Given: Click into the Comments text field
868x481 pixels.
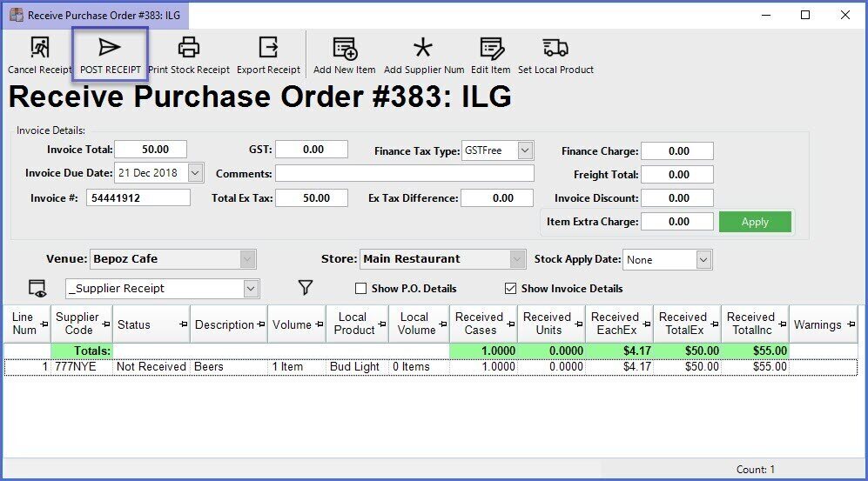Looking at the screenshot, I should point(405,174).
